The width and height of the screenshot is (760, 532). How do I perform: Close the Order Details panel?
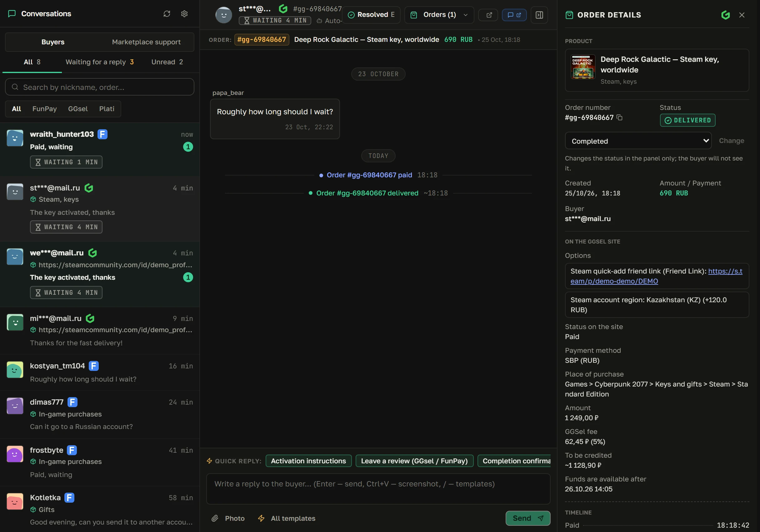point(742,15)
